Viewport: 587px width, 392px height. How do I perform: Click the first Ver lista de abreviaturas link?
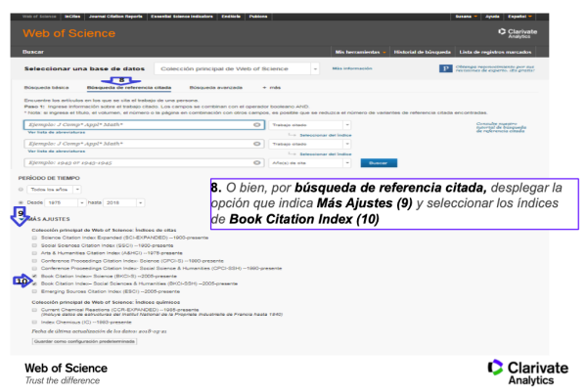pos(57,132)
